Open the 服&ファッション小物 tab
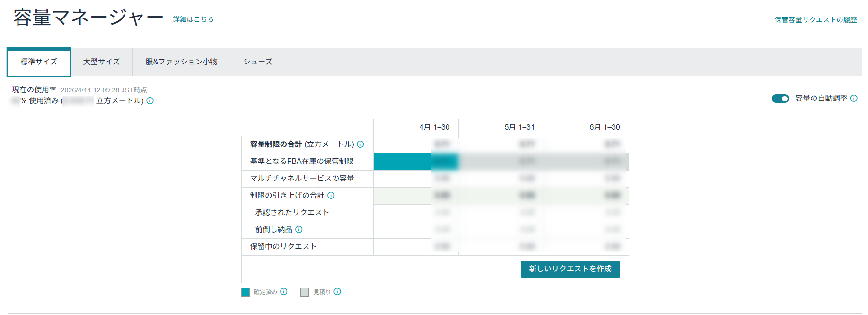 pyautogui.click(x=181, y=62)
